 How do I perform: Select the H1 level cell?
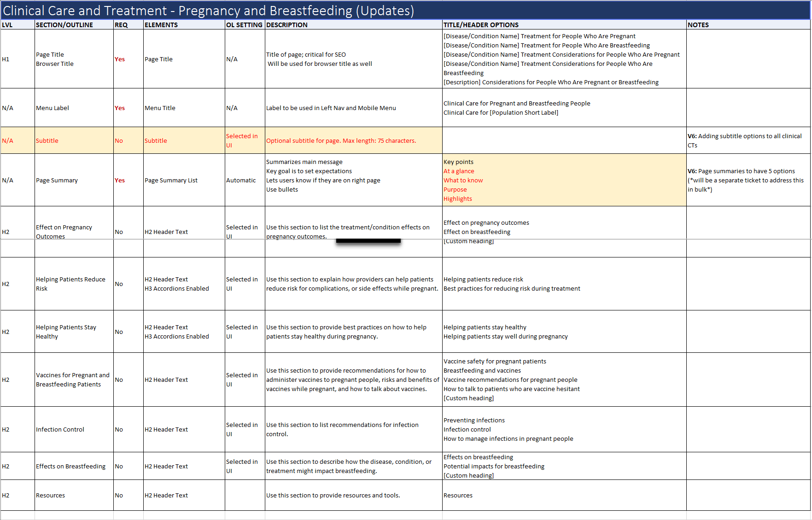tap(18, 59)
